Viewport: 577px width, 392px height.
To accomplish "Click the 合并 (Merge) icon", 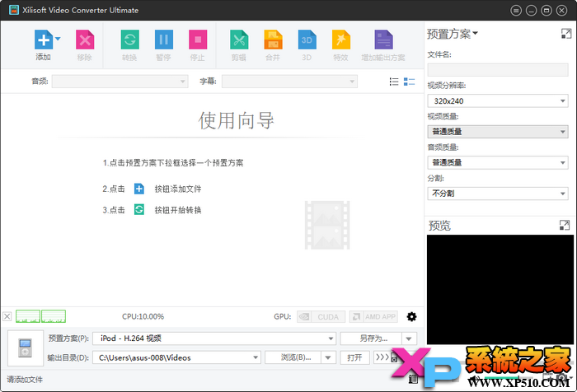I will [273, 40].
